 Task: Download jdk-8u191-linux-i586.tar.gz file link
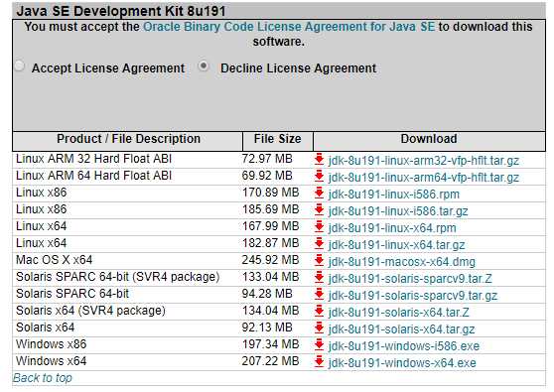coord(398,211)
